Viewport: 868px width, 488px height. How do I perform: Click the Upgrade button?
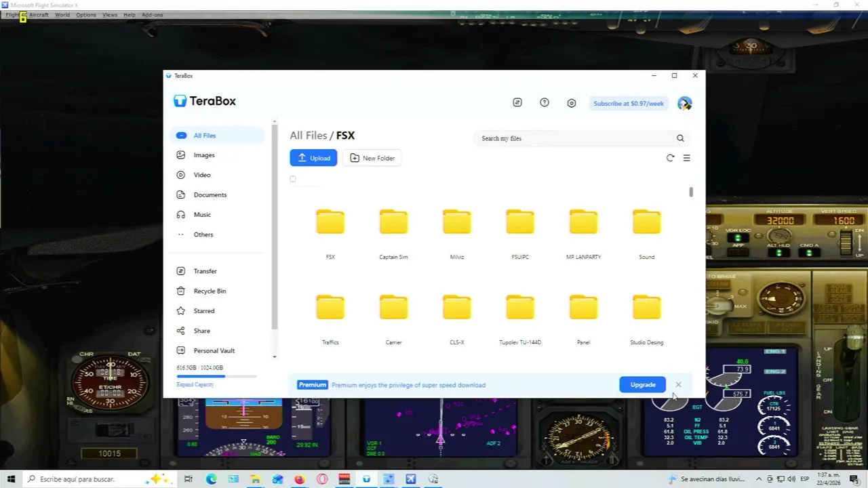(642, 385)
